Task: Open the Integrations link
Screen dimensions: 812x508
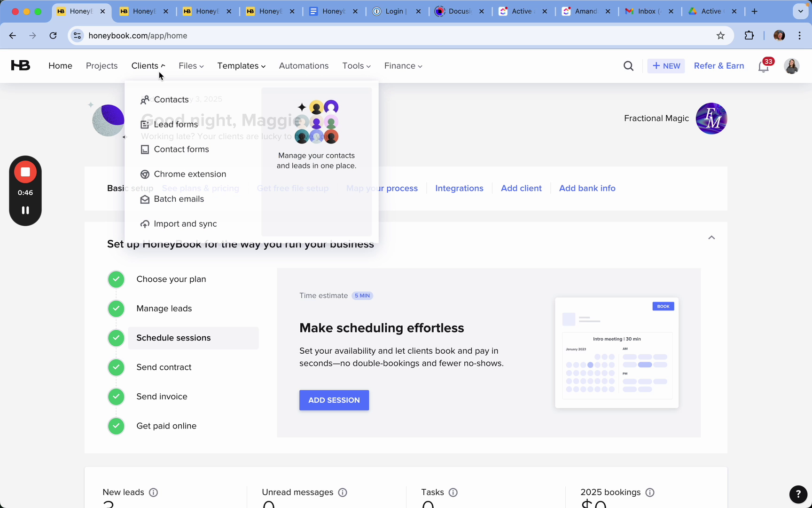Action: [459, 188]
